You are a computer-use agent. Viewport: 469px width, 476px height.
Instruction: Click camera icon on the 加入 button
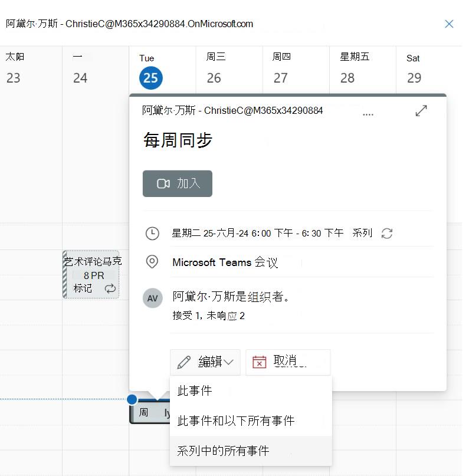pos(163,183)
